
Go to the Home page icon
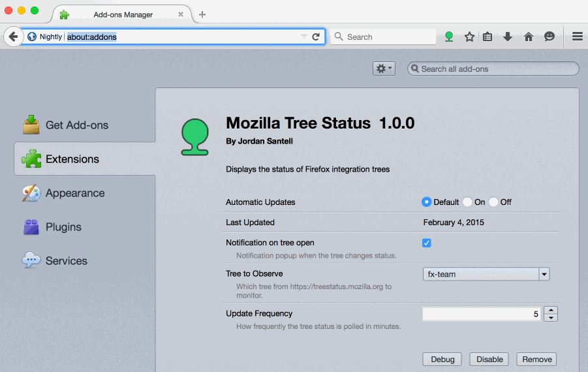529,37
